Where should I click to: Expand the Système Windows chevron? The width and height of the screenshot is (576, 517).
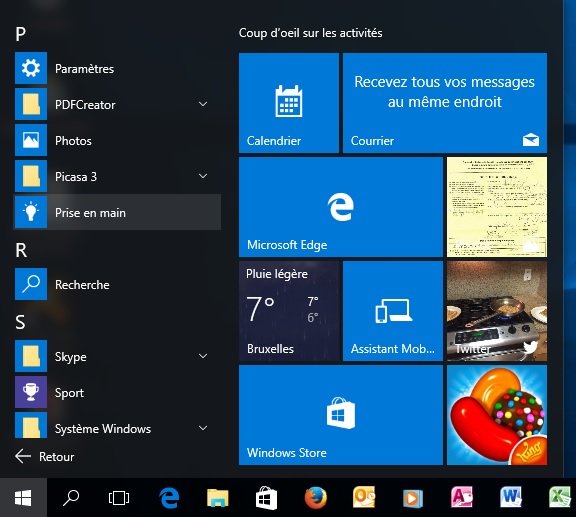coord(203,428)
